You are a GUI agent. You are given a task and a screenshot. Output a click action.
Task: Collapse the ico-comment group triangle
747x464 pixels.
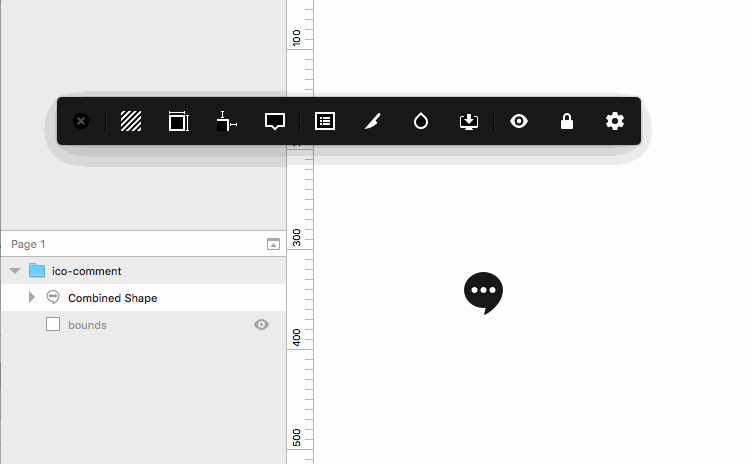click(15, 271)
